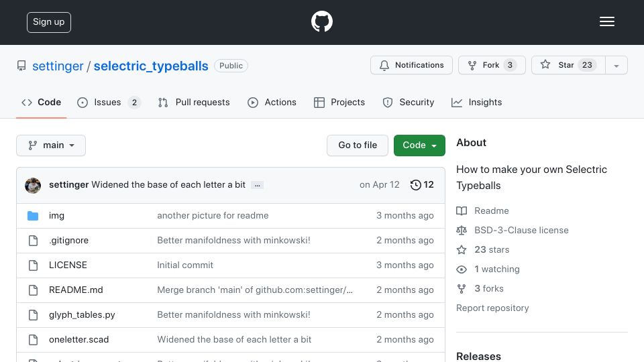Viewport: 644px width, 362px height.
Task: Switch to the Code tab
Action: (41, 102)
